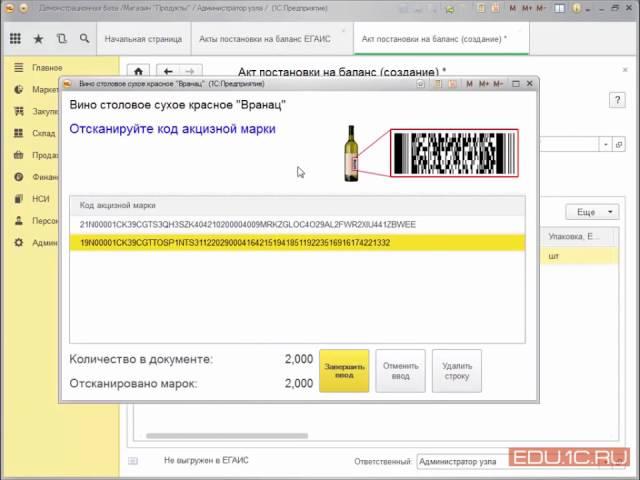
Task: Click the horizontal scrollbar in background table
Action: coord(227,436)
